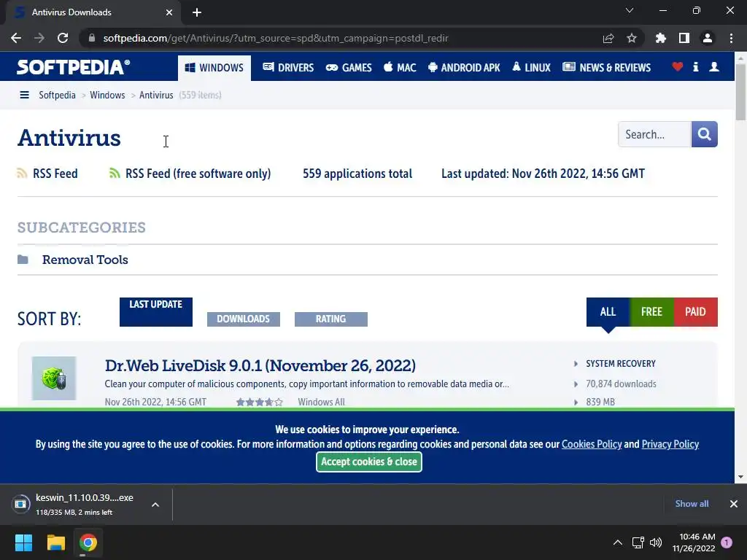
Task: Sort list by DOWNLOADS
Action: point(244,319)
